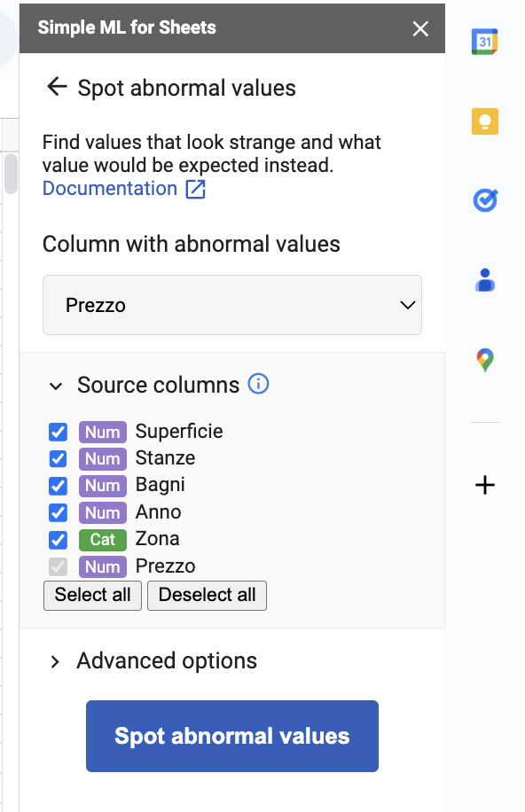525x812 pixels.
Task: Click the Source columns info icon
Action: pyautogui.click(x=258, y=384)
